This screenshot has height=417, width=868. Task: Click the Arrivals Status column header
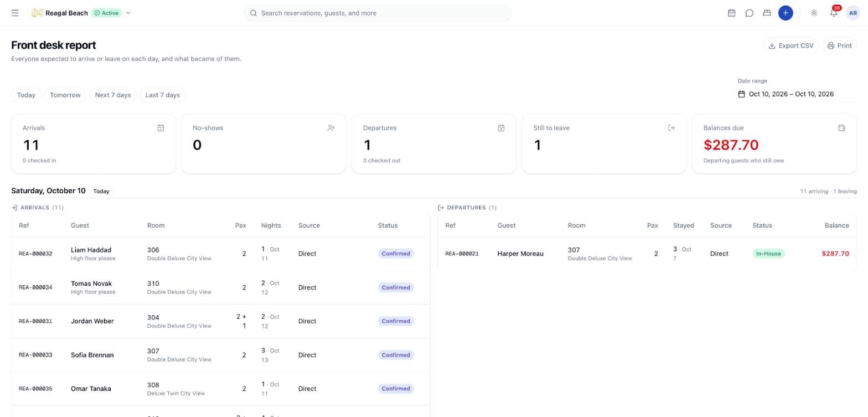(x=387, y=225)
